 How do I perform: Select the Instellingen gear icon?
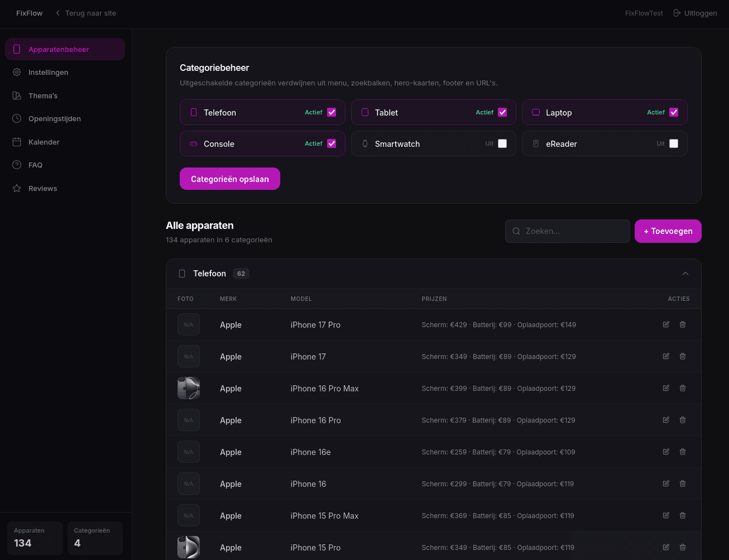(18, 72)
